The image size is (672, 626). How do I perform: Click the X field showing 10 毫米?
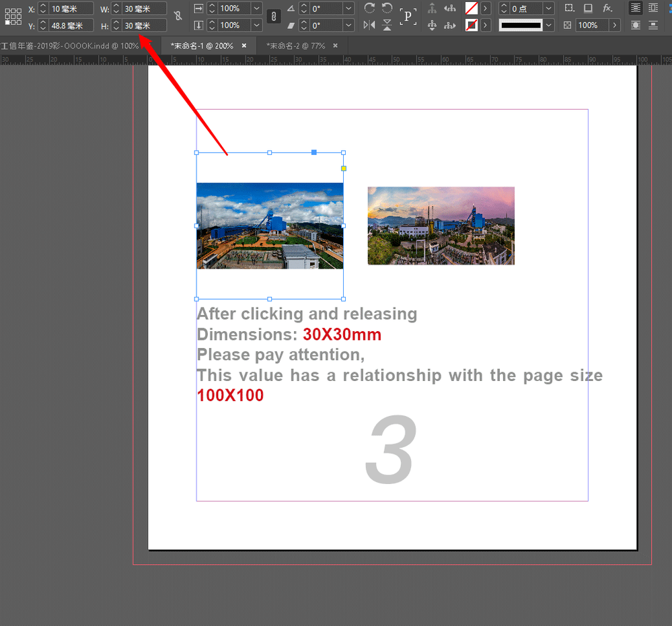click(71, 9)
